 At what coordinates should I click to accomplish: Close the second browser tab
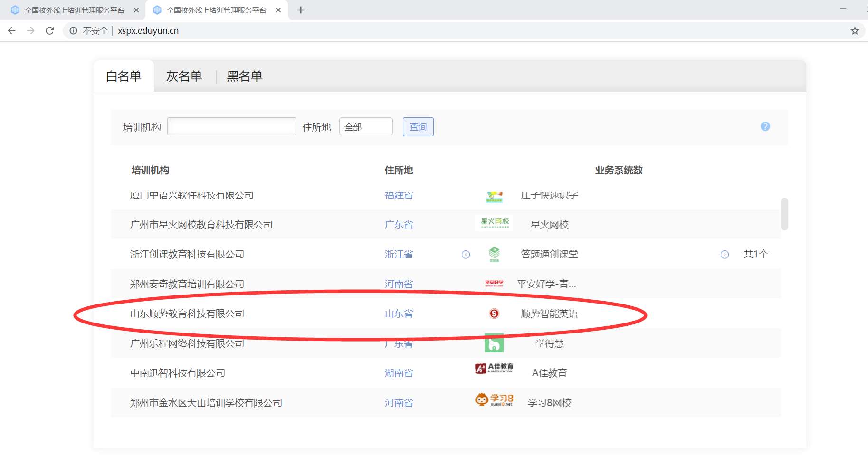pos(278,10)
